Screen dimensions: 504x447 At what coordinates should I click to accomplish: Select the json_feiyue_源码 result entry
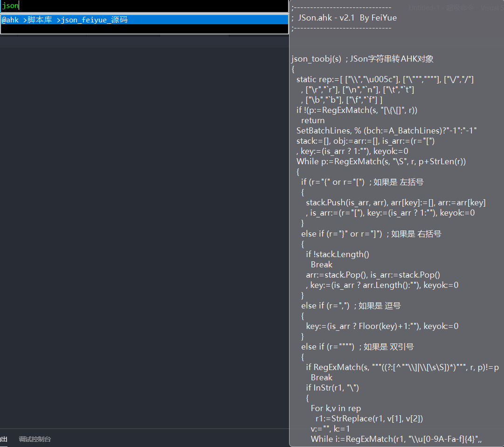click(x=65, y=20)
